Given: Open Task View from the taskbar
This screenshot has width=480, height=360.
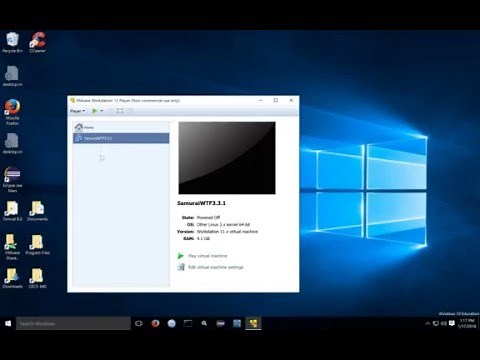Looking at the screenshot, I should (139, 323).
